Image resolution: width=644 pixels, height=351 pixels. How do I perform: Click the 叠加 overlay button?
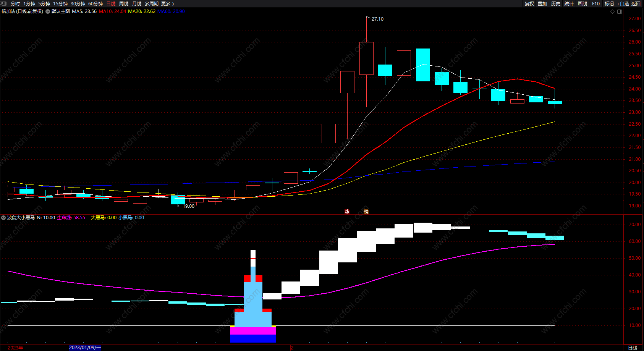[542, 4]
